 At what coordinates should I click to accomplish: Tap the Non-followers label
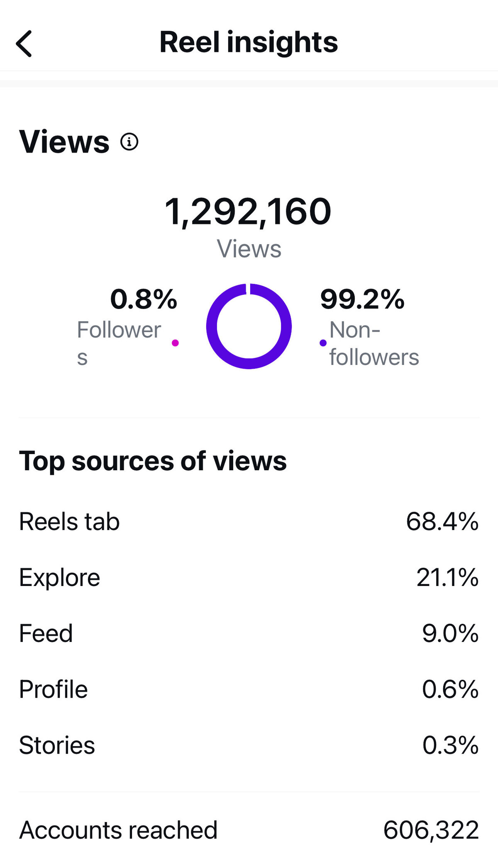pyautogui.click(x=374, y=343)
